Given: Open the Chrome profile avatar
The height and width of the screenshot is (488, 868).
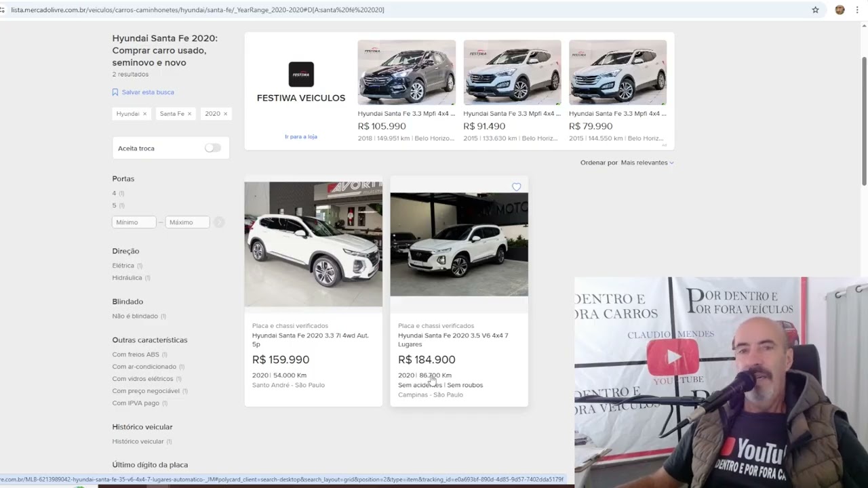Looking at the screenshot, I should pyautogui.click(x=840, y=10).
